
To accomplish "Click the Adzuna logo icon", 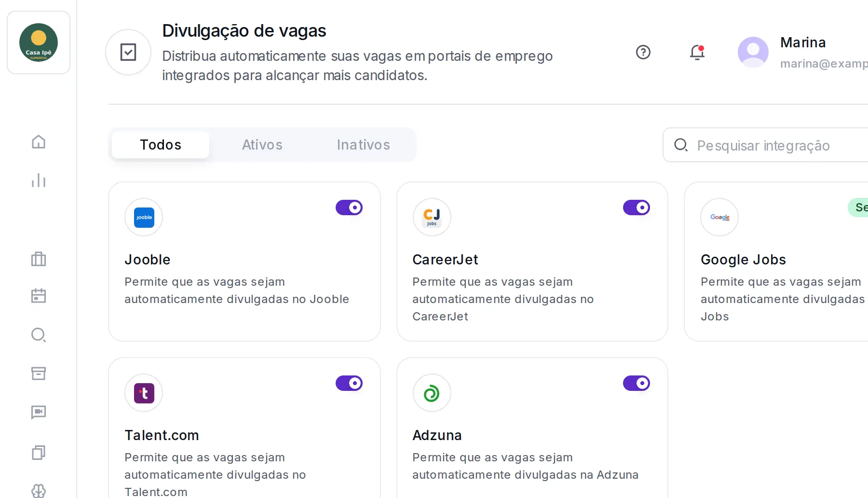I will [432, 393].
